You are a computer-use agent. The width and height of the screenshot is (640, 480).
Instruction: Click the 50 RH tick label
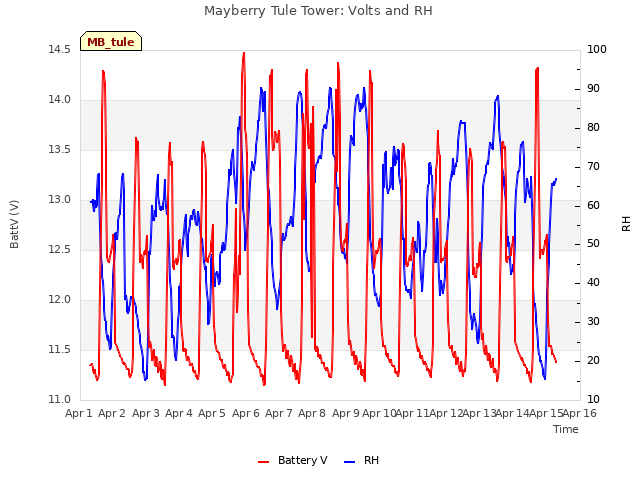click(x=593, y=244)
